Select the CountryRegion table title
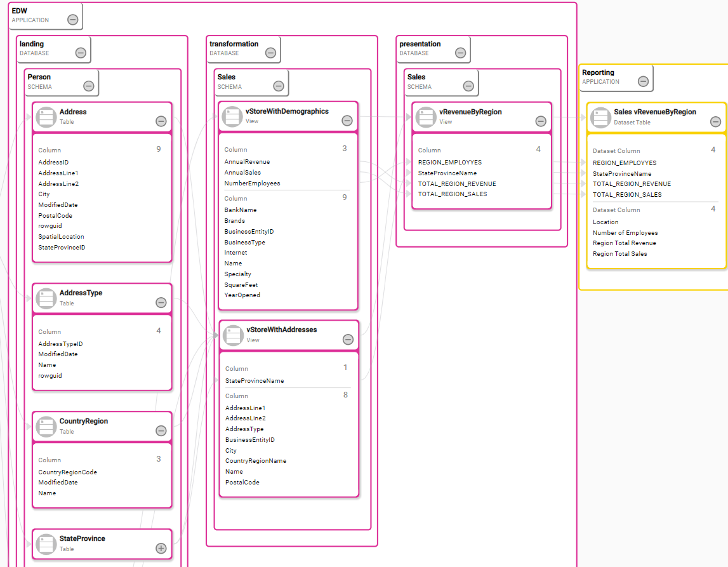The height and width of the screenshot is (567, 728). (x=84, y=421)
